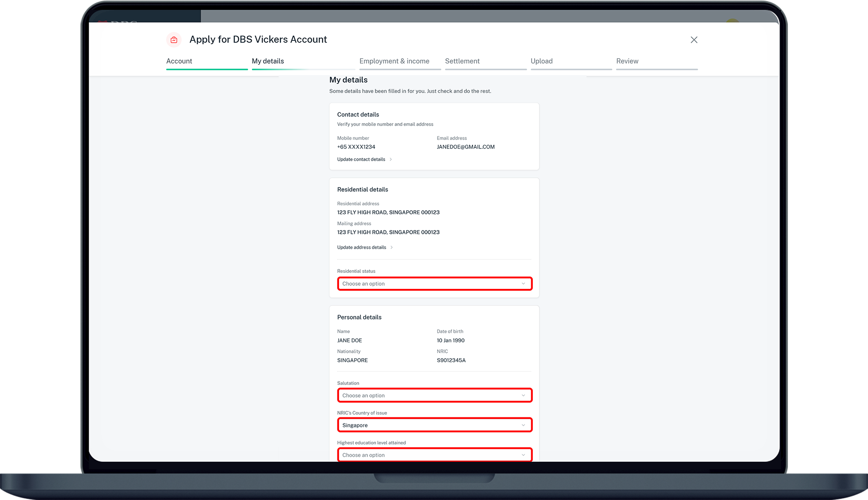Click the Residential details section title
Viewport: 868px width, 500px height.
tap(362, 190)
